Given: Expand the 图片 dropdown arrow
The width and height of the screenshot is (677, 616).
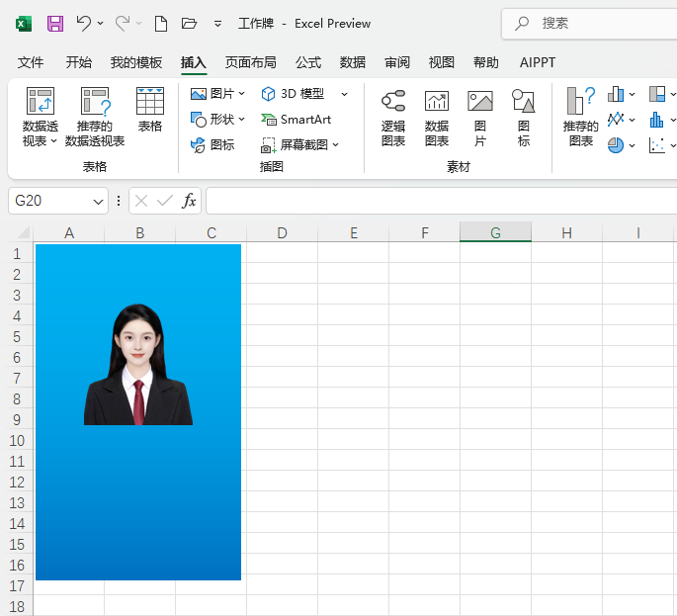Looking at the screenshot, I should (x=242, y=94).
